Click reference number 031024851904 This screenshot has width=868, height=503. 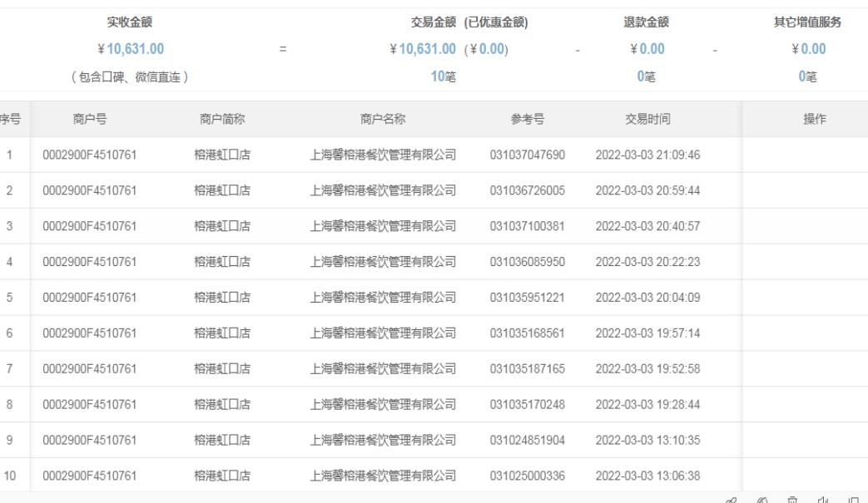point(527,440)
